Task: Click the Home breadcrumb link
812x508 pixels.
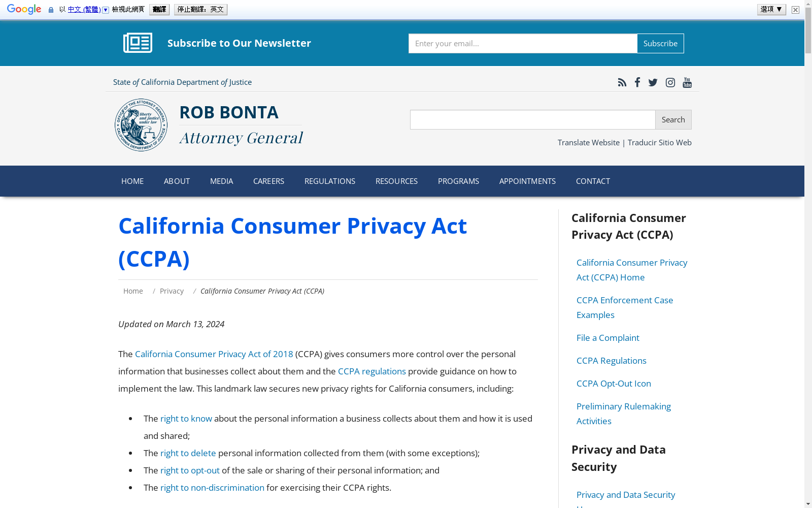Action: point(133,291)
